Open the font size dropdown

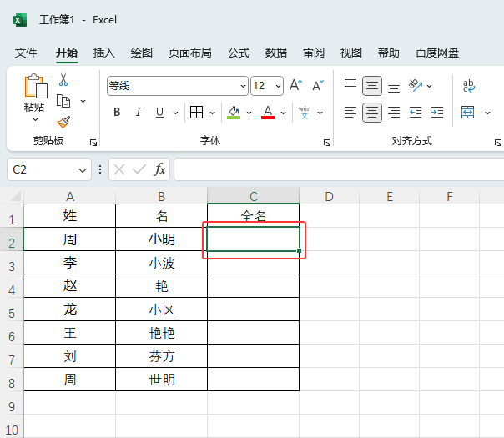coord(278,86)
